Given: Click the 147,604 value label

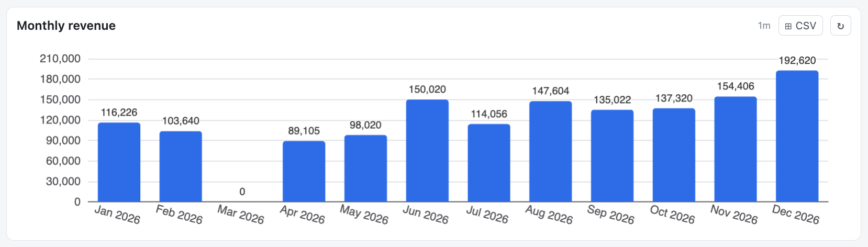Looking at the screenshot, I should point(551,91).
